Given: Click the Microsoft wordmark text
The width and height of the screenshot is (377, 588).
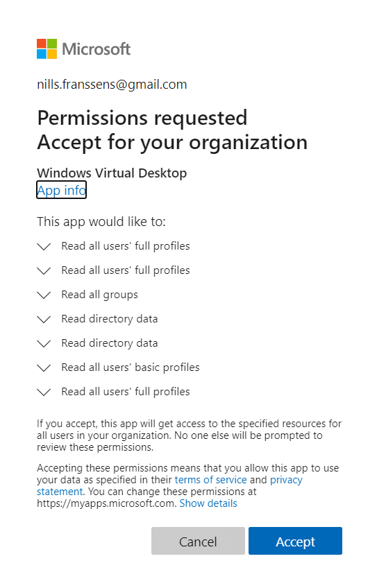Looking at the screenshot, I should [96, 49].
